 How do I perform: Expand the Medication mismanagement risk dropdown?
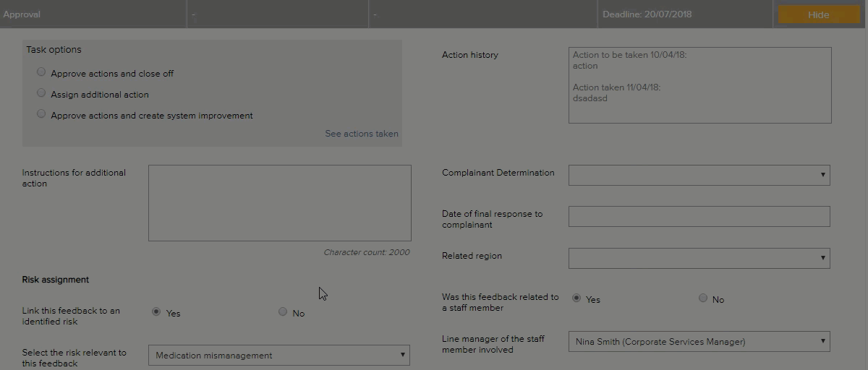[278, 355]
